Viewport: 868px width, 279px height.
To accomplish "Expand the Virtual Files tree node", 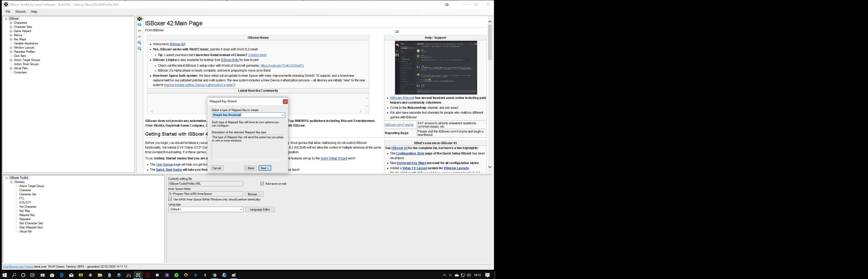I will (11, 68).
